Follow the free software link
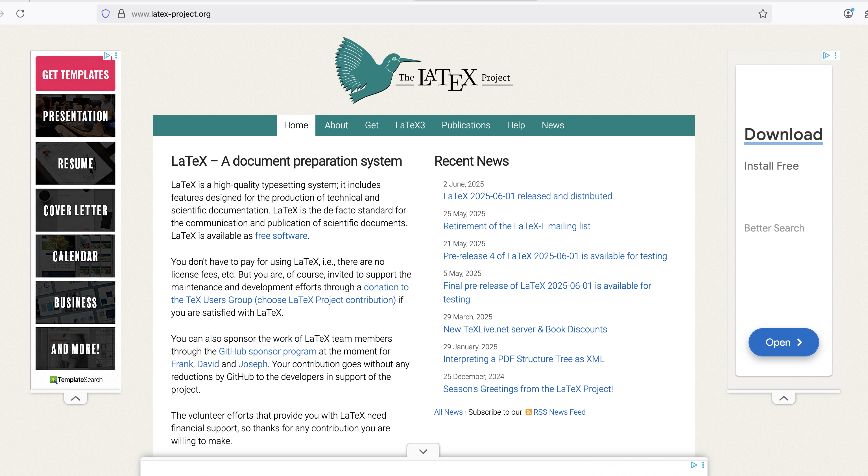This screenshot has width=868, height=476. 281,235
